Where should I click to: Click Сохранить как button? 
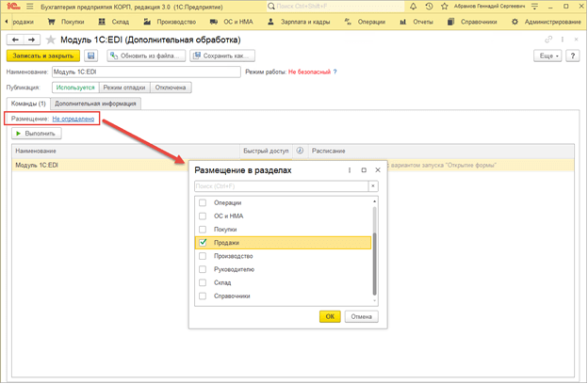coord(222,56)
